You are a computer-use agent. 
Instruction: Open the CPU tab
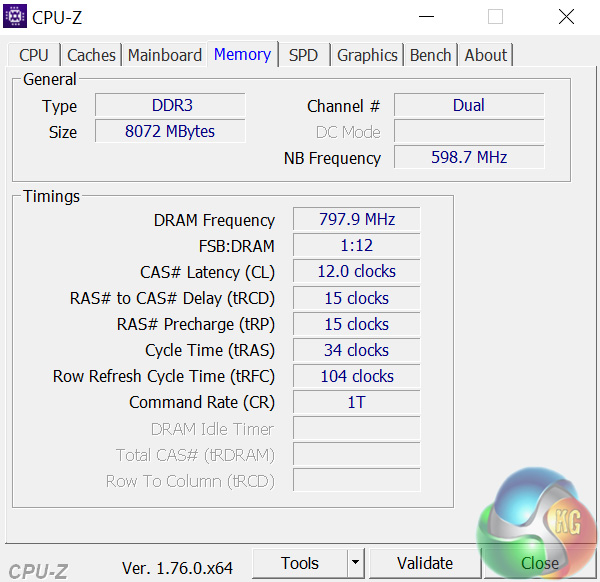point(34,55)
